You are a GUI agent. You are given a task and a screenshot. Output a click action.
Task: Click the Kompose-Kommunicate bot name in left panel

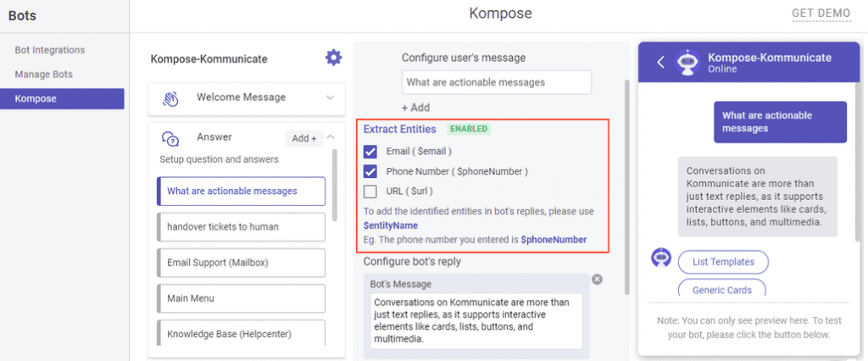coord(209,59)
